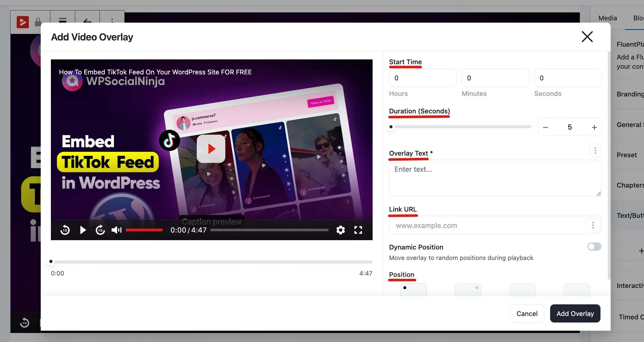Focus the Hours start time field
This screenshot has height=342, width=644.
click(x=423, y=78)
